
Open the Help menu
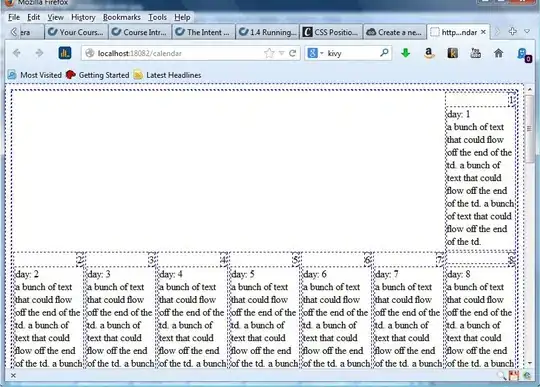coord(182,17)
